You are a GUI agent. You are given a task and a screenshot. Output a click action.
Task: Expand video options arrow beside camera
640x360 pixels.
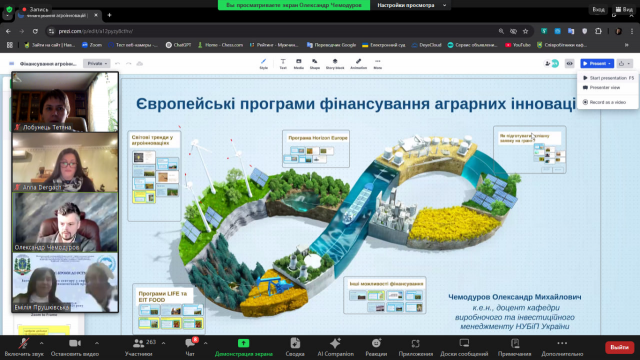97,343
